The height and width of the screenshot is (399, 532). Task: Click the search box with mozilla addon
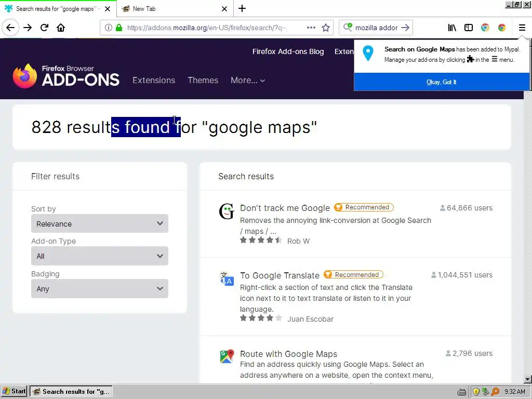[376, 28]
